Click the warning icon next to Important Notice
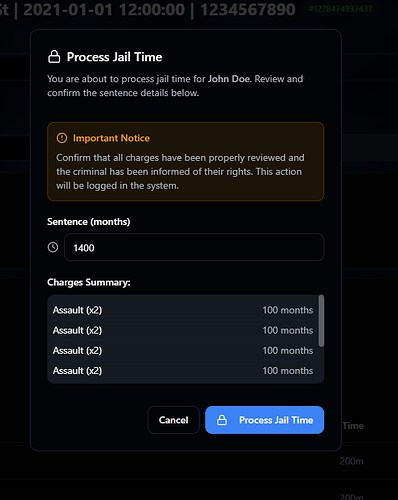 point(62,138)
